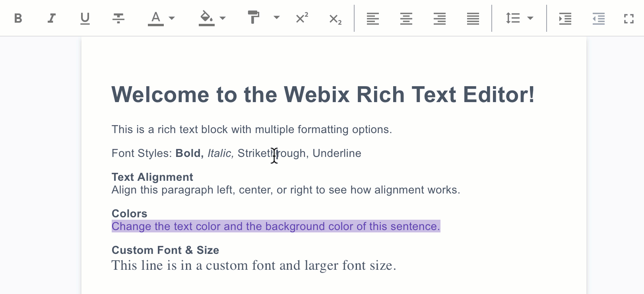644x294 pixels.
Task: Click the highlighted 'Change the text color' sentence
Action: point(276,226)
